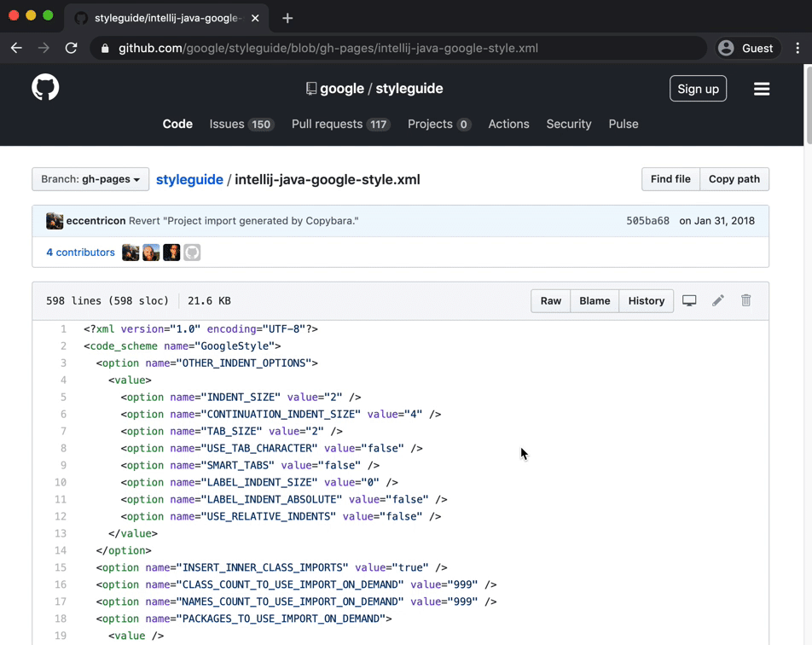
Task: Click the 4 contributors link
Action: (x=80, y=253)
